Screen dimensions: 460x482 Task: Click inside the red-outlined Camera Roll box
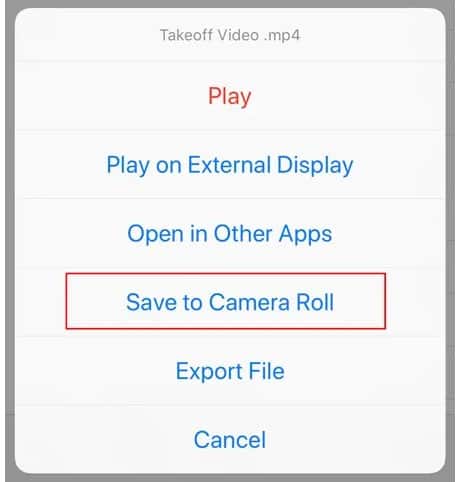226,301
